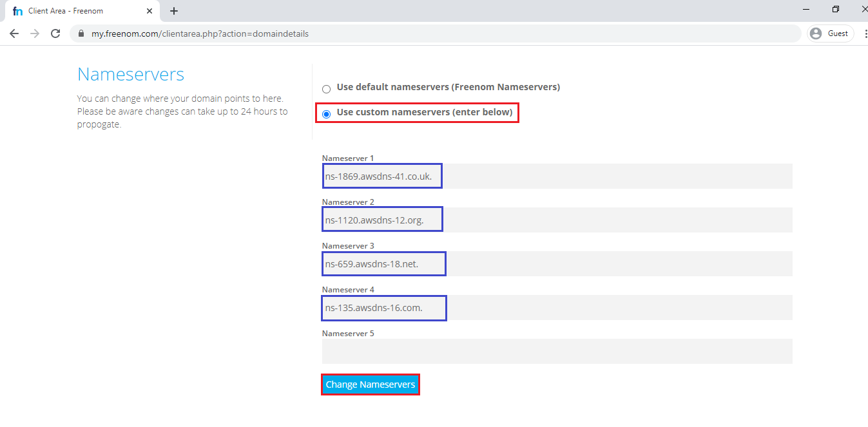Select the Client Area - Freenom tab
The width and height of the screenshot is (868, 427).
click(x=81, y=11)
